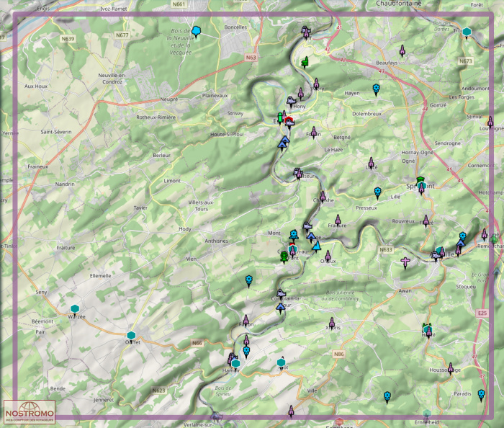Open the train station marker at Hony

pyautogui.click(x=291, y=102)
